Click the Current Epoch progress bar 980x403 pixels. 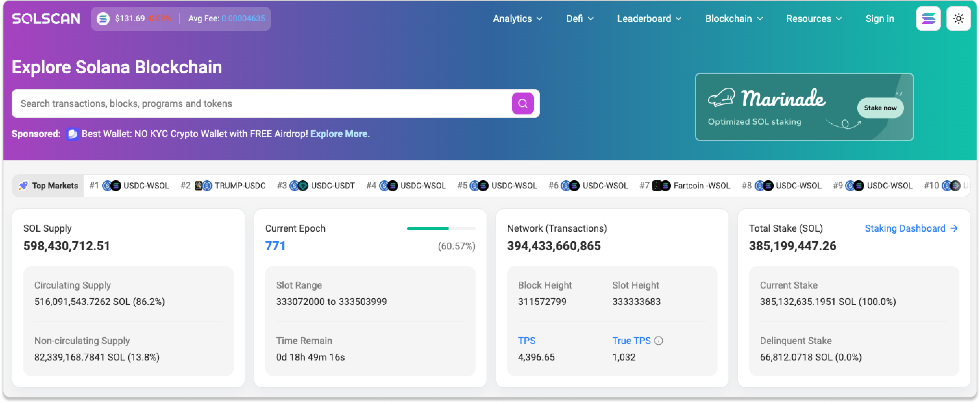(x=441, y=229)
